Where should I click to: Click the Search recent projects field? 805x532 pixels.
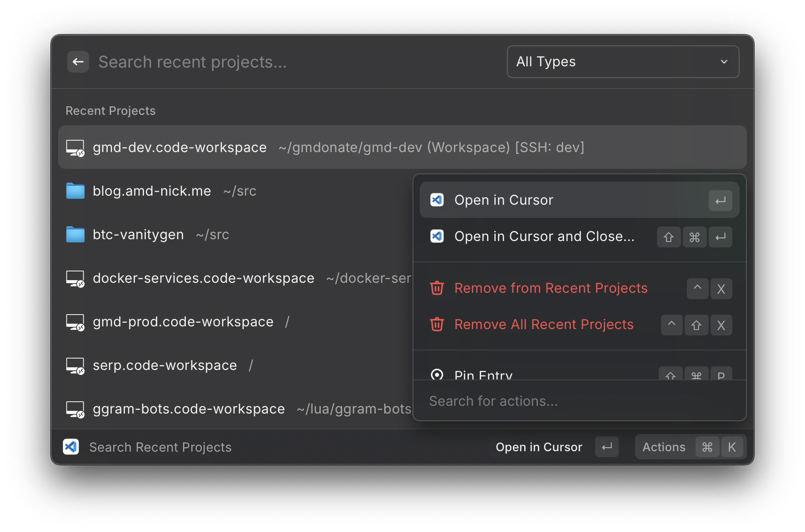pos(295,62)
